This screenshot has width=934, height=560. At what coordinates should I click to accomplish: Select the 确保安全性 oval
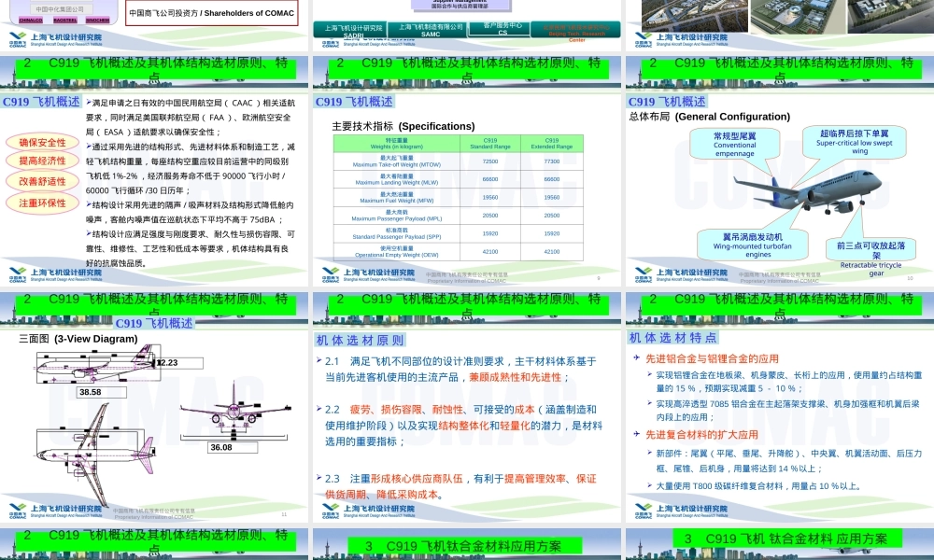[x=42, y=143]
